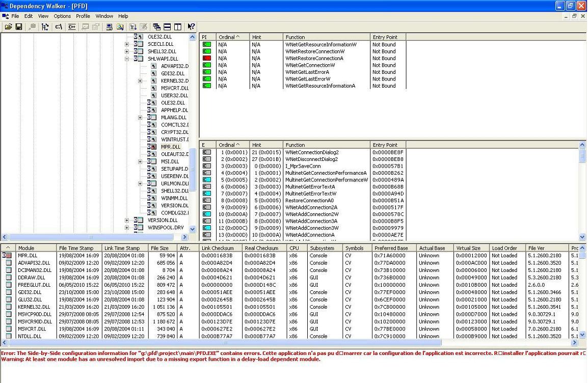Sort modules by Module column header
Screen dimensions: 588x383
pos(36,248)
